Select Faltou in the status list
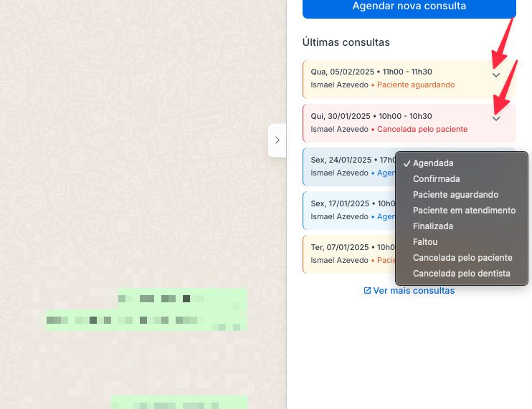 (425, 242)
